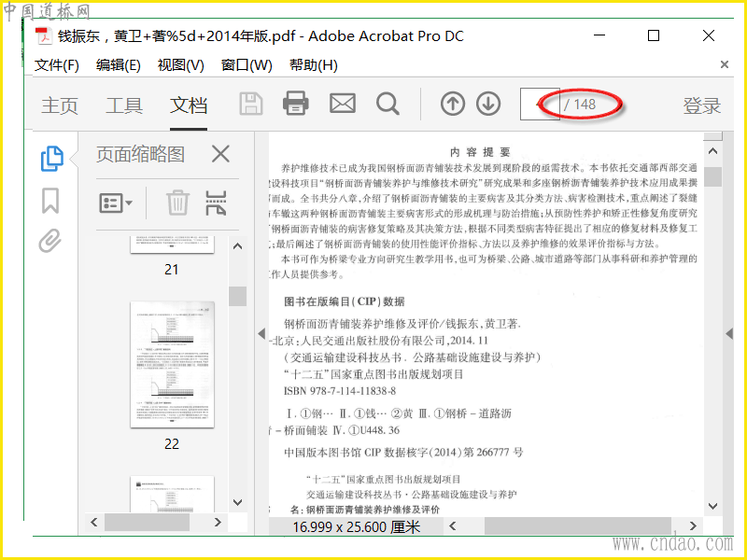Go to previous page arrow

point(453,104)
